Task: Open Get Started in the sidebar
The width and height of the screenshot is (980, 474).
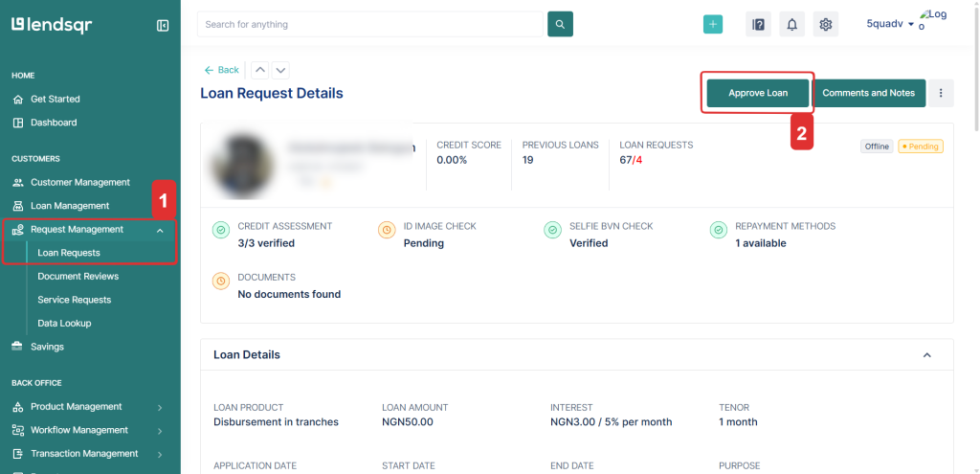Action: (55, 99)
